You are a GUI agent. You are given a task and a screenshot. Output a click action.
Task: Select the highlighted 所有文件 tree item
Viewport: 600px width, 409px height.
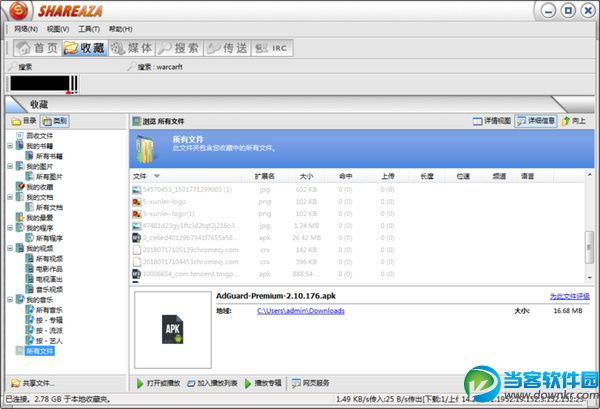coord(40,351)
